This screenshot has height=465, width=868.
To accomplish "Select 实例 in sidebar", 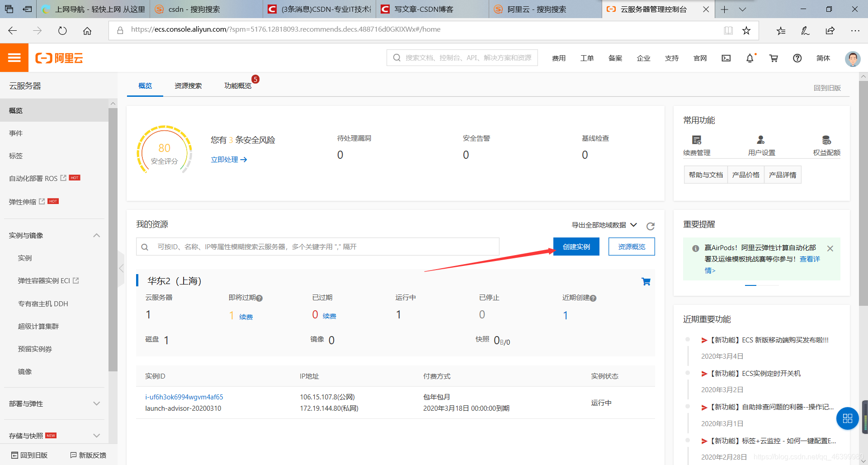I will pyautogui.click(x=25, y=258).
